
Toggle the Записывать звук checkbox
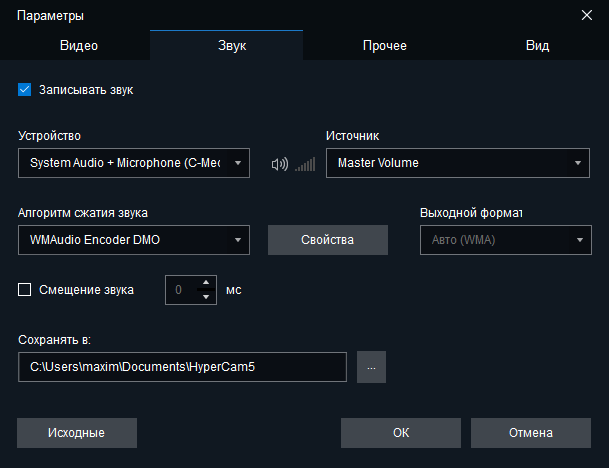click(25, 90)
